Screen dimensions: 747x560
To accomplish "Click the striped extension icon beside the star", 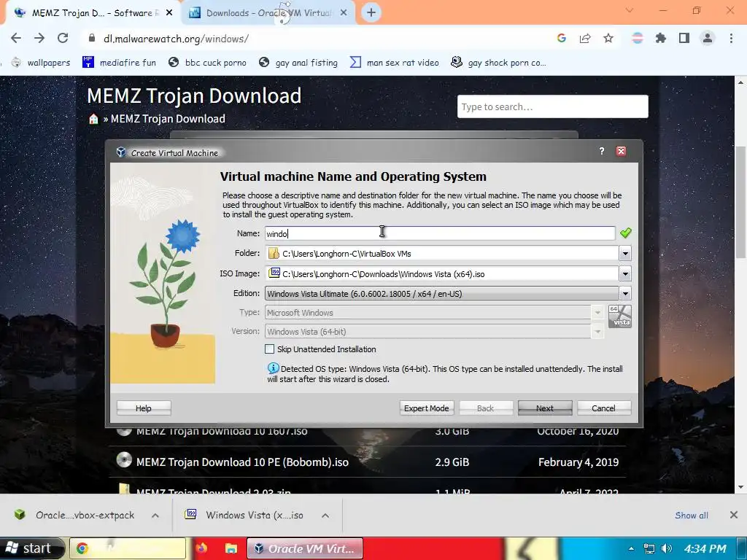I will (637, 38).
